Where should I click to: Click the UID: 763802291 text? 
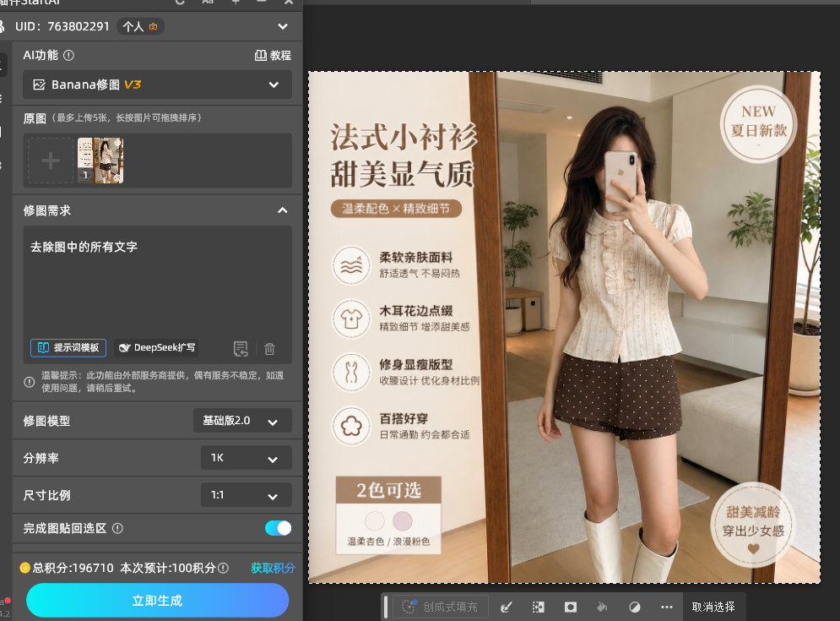point(62,26)
